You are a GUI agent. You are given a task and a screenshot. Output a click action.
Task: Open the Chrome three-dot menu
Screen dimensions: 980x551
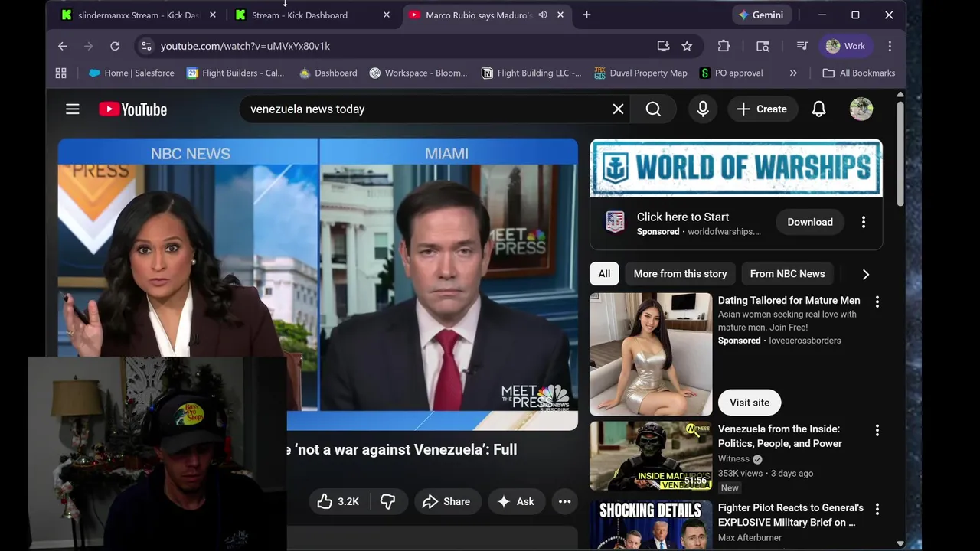pos(890,46)
